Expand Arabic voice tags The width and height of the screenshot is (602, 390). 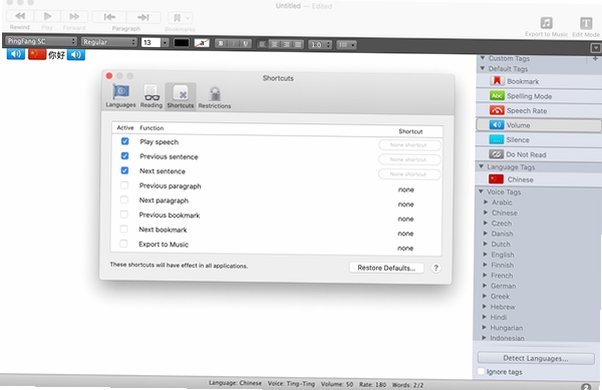point(486,202)
